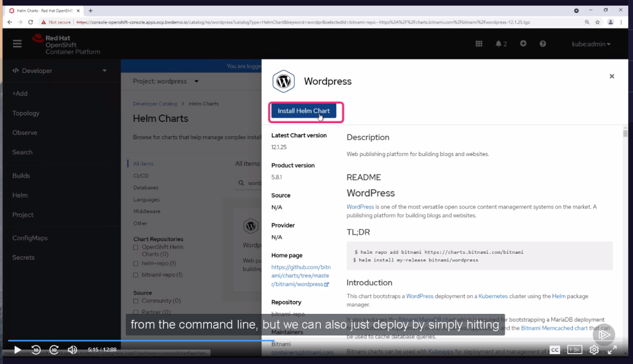633x364 pixels.
Task: Click the Red Hat OpenShift logo
Action: point(66,45)
